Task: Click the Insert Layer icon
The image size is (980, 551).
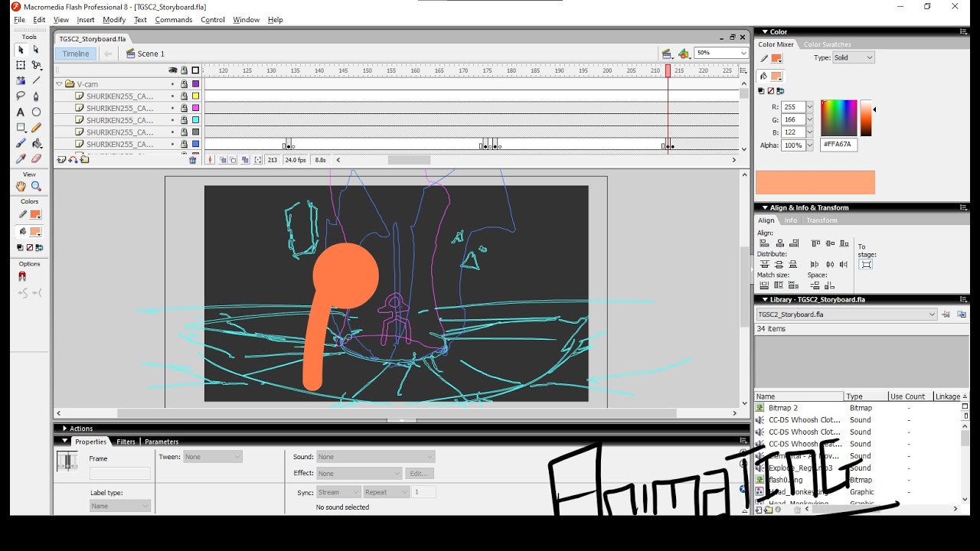Action: 61,159
